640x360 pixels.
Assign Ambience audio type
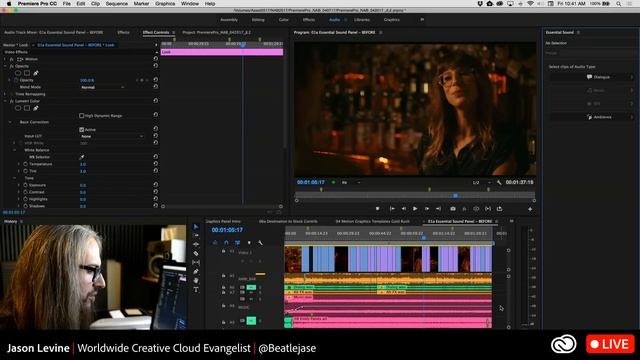coord(591,117)
